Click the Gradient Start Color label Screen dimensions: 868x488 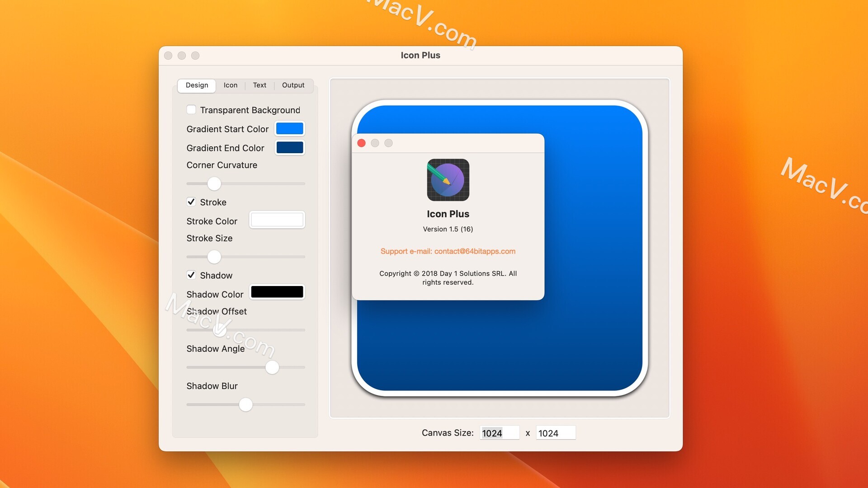click(x=227, y=129)
